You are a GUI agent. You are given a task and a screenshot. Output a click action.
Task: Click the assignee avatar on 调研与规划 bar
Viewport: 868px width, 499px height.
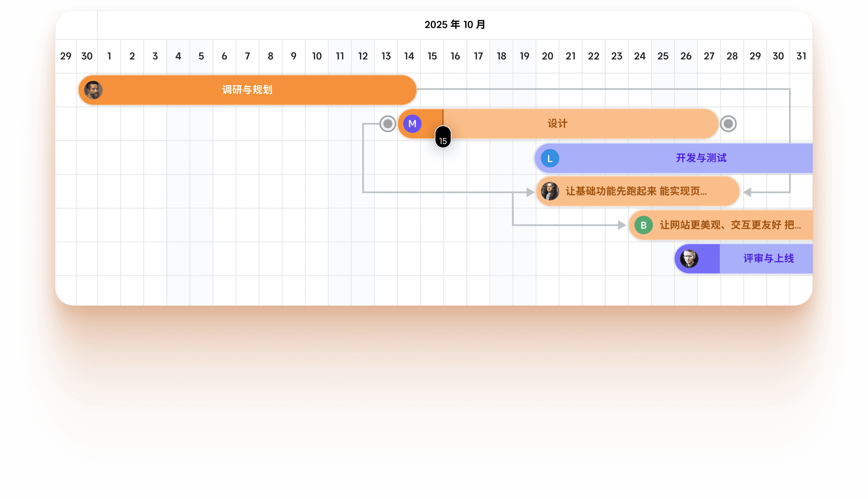(93, 90)
